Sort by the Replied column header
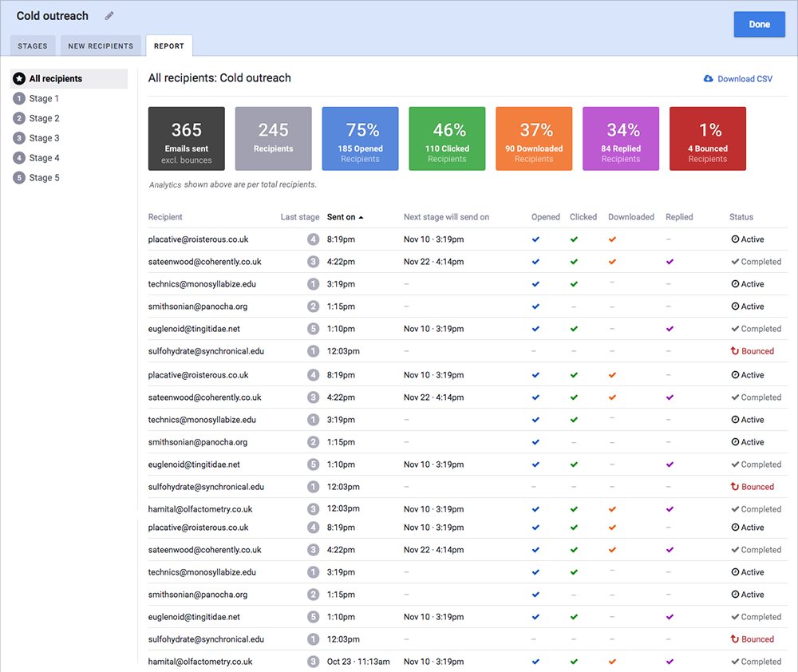 point(679,217)
